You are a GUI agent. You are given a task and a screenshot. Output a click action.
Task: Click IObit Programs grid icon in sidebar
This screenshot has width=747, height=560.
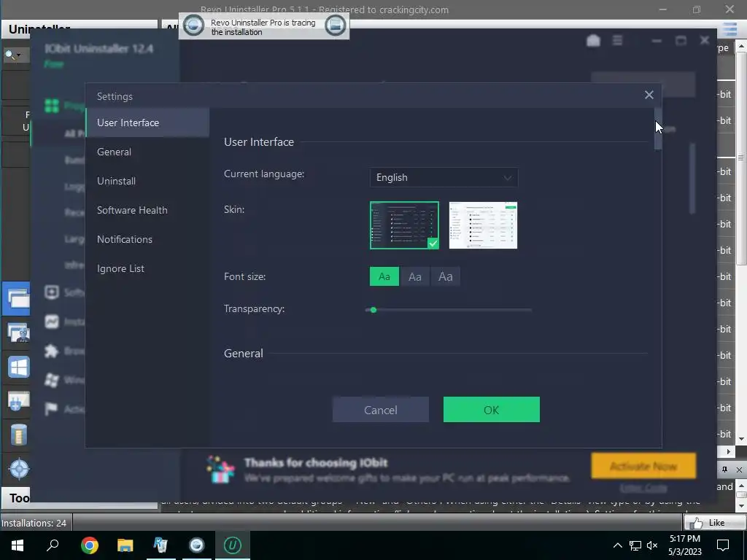point(52,105)
